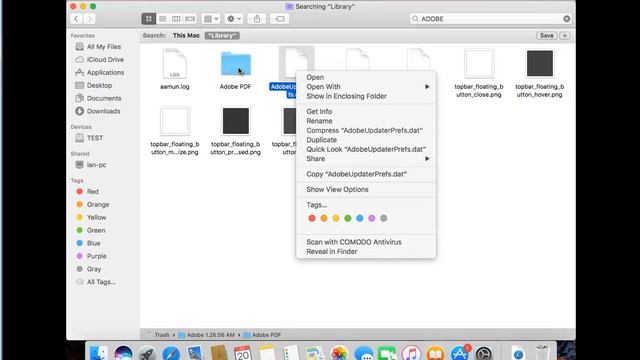
Task: Expand the Open With submenu
Action: 366,87
